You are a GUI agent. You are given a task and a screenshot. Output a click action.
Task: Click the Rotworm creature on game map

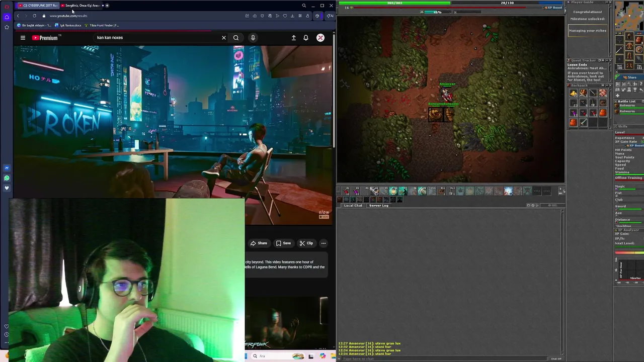click(x=436, y=115)
